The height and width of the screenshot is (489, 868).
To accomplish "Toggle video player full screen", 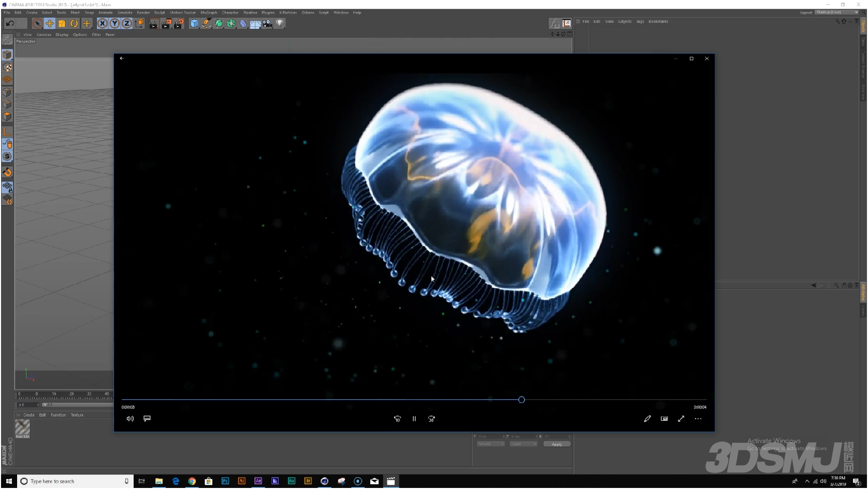I will point(681,419).
